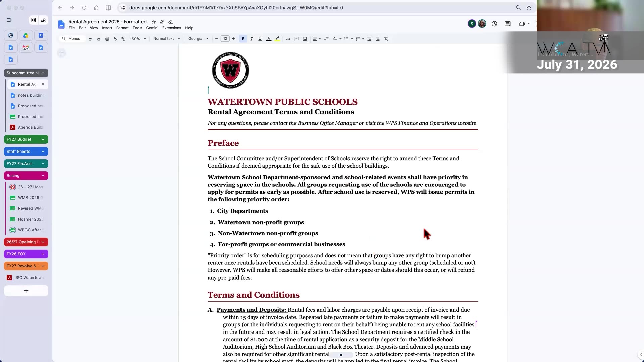Open the video call menu
The image size is (644, 362).
click(x=524, y=24)
